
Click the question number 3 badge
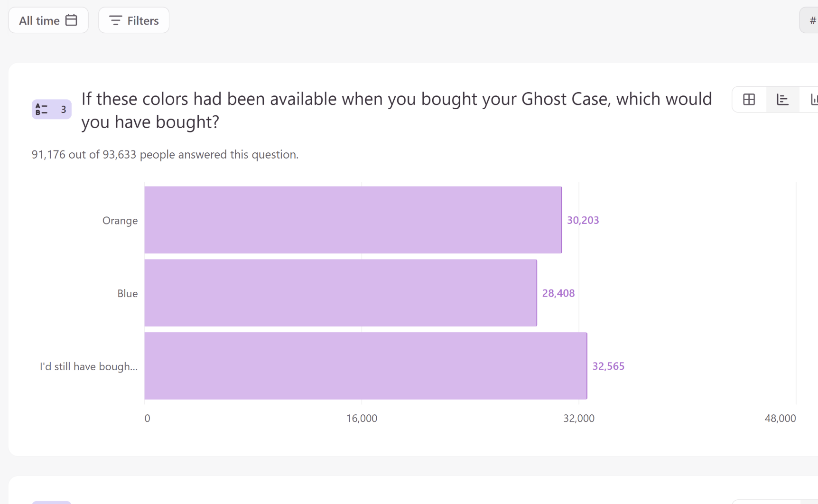[x=63, y=110]
